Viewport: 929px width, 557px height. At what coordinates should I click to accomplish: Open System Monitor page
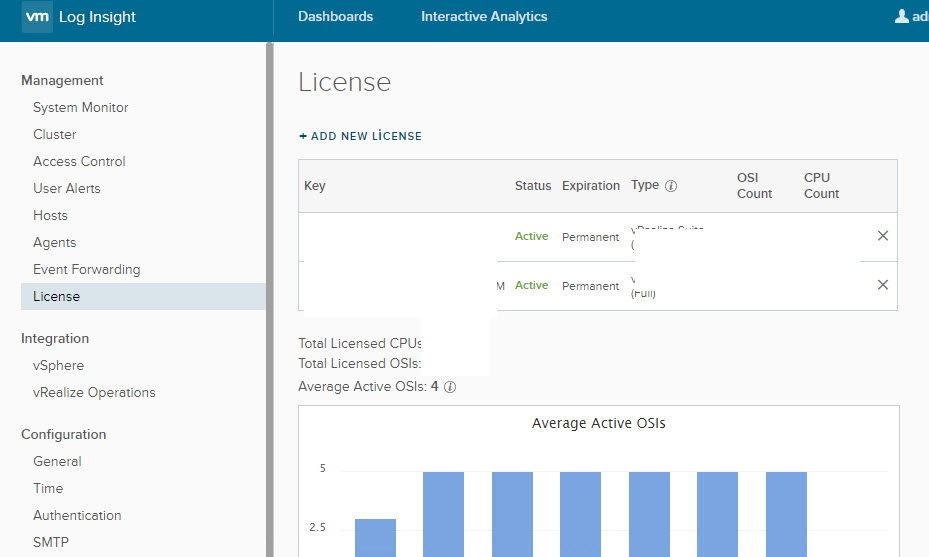(80, 108)
